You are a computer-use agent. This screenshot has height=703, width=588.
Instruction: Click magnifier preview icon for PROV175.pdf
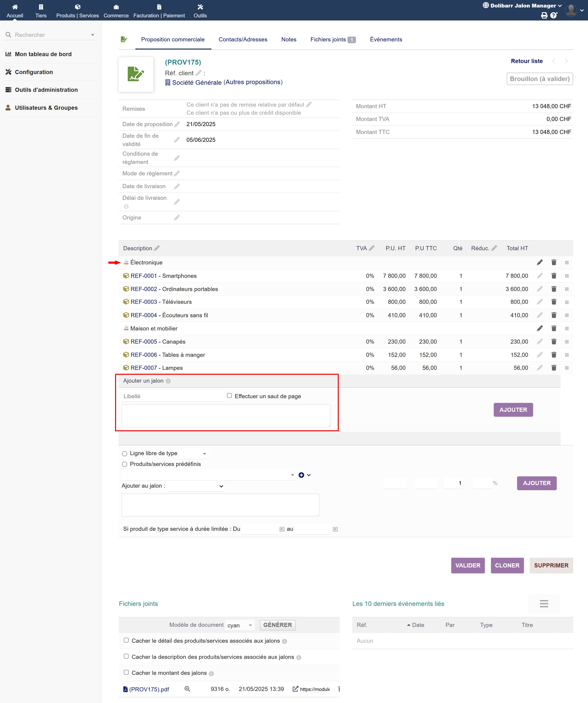[187, 689]
